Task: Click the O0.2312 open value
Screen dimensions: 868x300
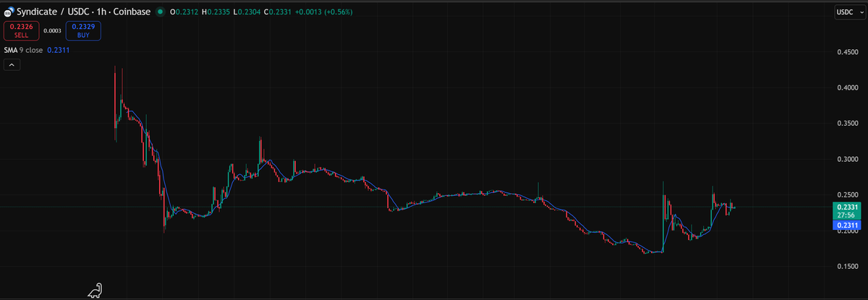Action: [x=184, y=12]
